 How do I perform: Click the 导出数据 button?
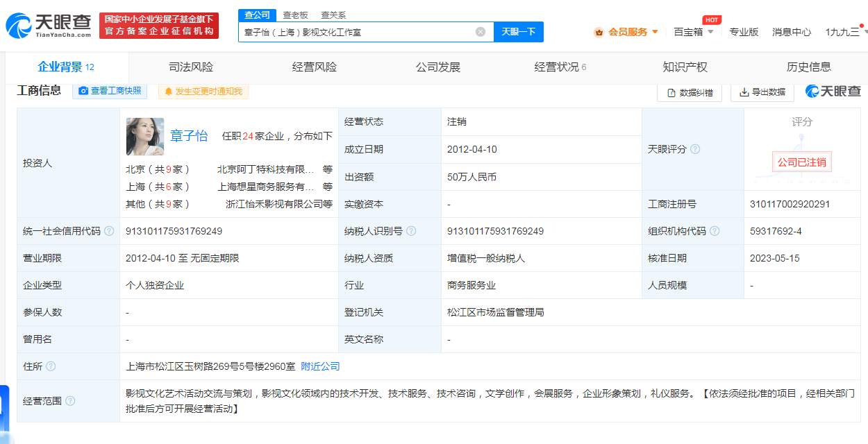coord(762,92)
